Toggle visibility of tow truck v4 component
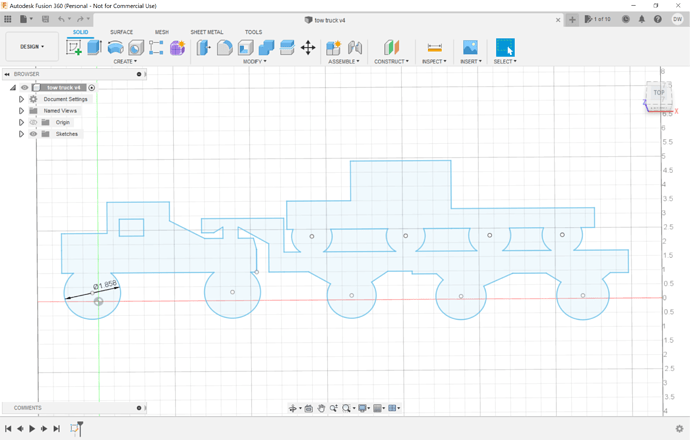Viewport: 690px width, 440px height. pyautogui.click(x=25, y=88)
